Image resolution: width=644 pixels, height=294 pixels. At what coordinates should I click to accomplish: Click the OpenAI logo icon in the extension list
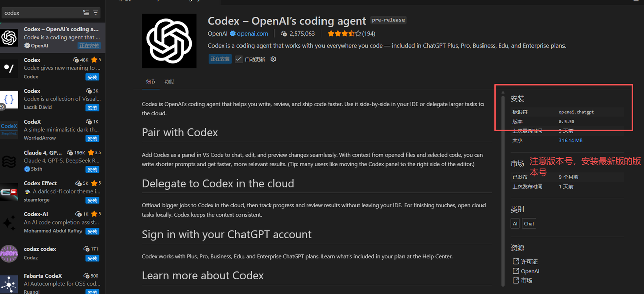[x=9, y=38]
